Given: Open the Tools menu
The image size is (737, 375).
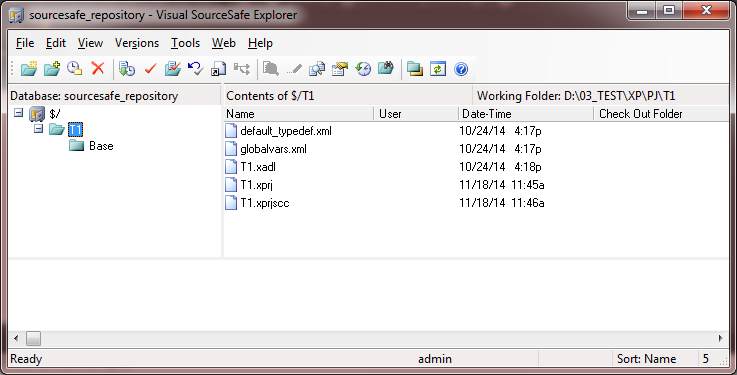Looking at the screenshot, I should click(185, 43).
